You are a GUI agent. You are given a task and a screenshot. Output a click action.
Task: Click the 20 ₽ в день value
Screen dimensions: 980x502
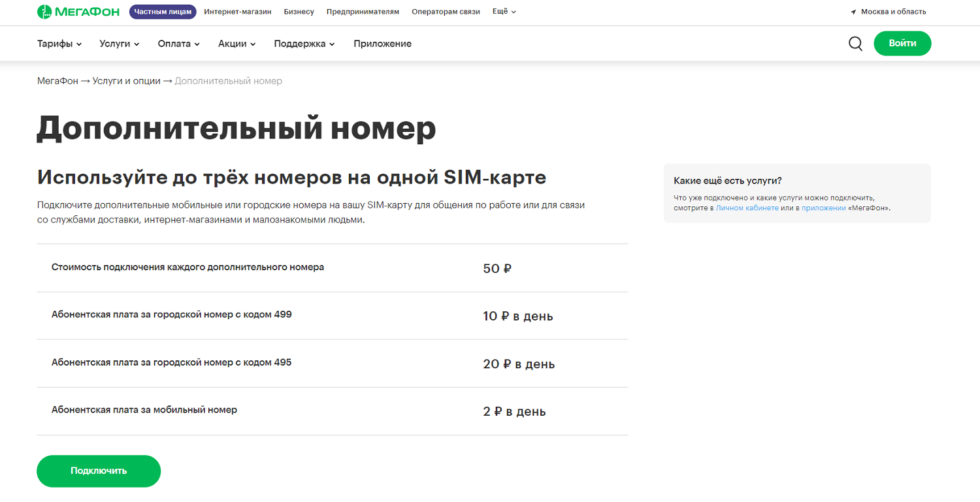(x=519, y=364)
